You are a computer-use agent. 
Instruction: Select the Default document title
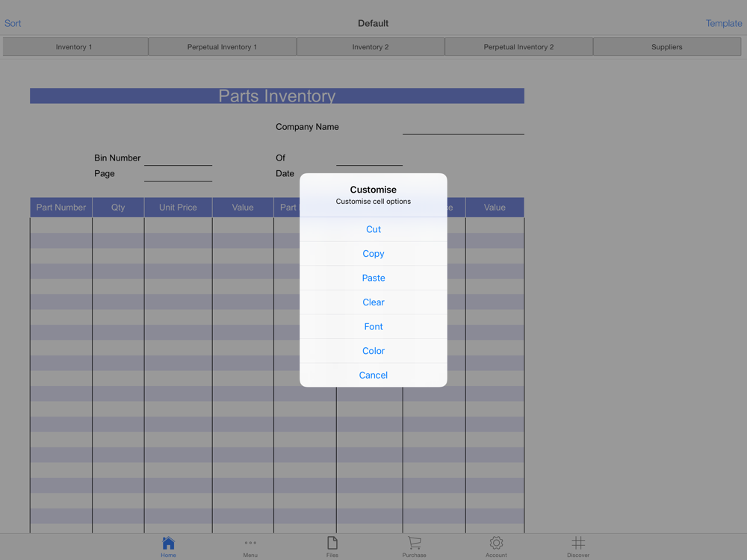[373, 23]
